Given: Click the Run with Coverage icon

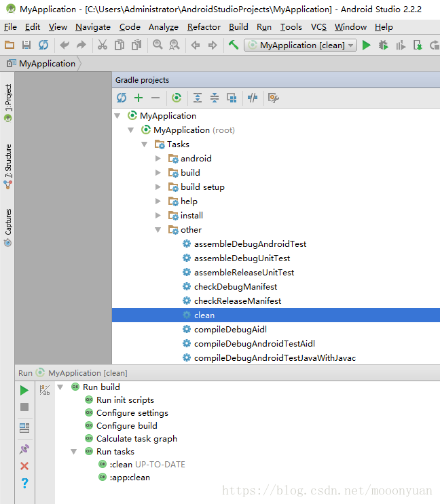Looking at the screenshot, I should click(401, 45).
